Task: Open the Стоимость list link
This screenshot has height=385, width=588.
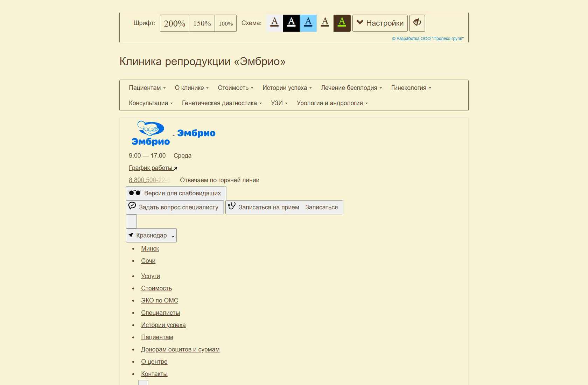Action: [156, 288]
